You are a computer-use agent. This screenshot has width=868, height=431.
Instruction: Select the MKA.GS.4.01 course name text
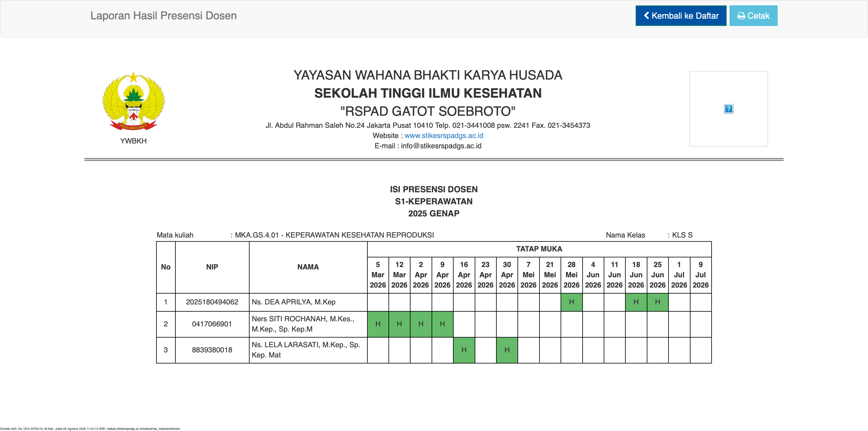click(x=334, y=235)
